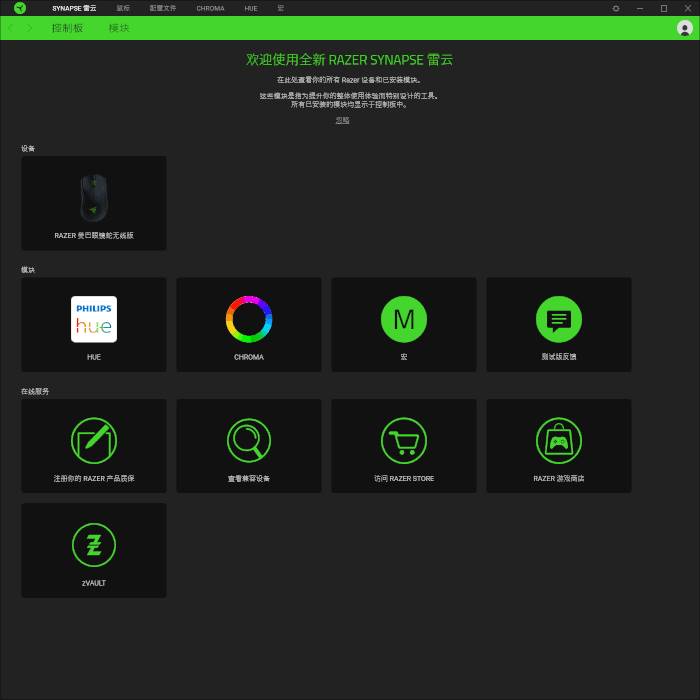Visit Razer Store shopping cart tile
This screenshot has height=700, width=700.
(x=404, y=446)
